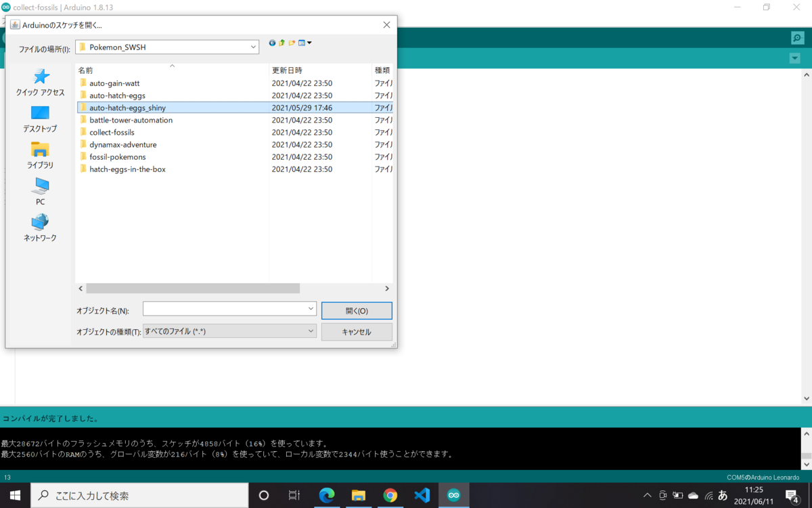812x508 pixels.
Task: Open Windows Start menu
Action: click(x=15, y=495)
